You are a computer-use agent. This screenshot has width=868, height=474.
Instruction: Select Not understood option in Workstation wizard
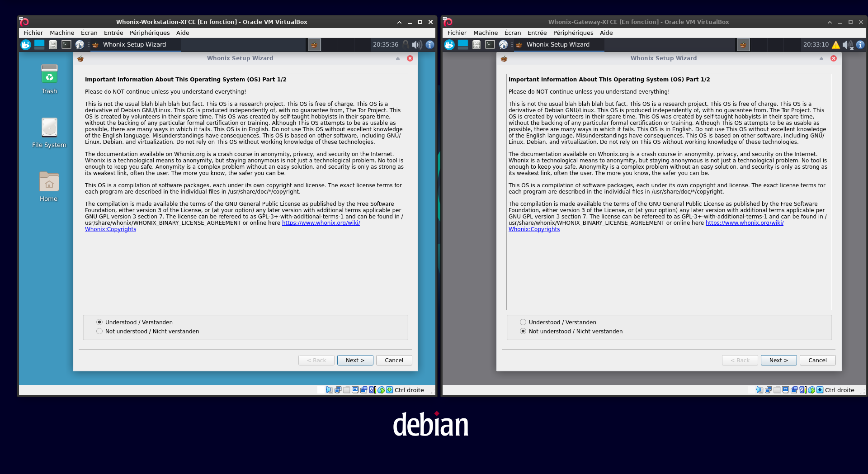[x=148, y=331]
